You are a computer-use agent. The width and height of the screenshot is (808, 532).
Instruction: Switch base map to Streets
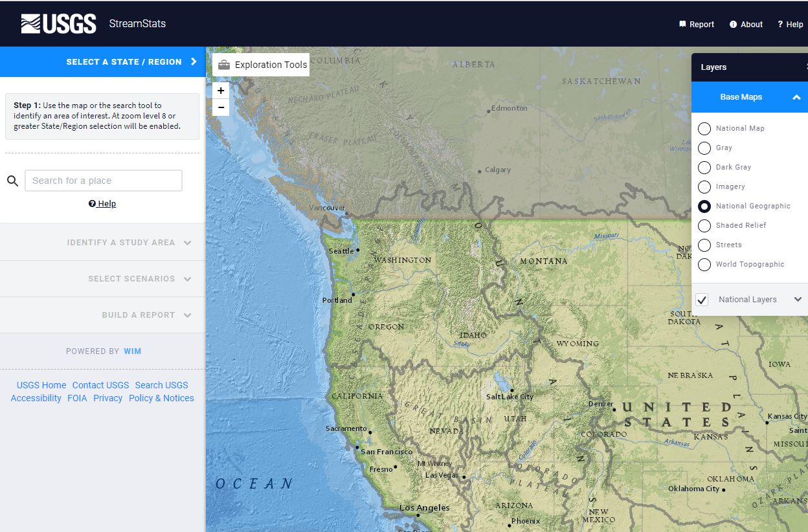point(704,245)
